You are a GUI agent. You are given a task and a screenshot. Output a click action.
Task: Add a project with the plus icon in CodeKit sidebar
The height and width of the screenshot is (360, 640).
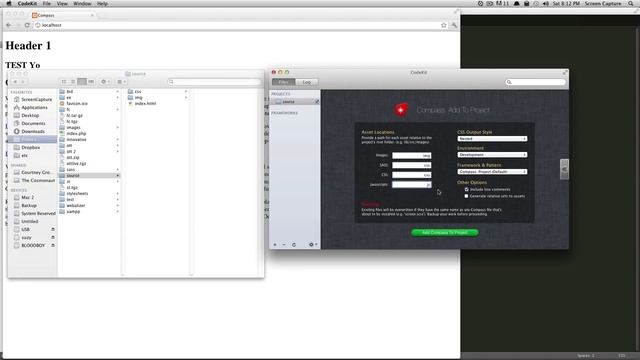pos(275,244)
